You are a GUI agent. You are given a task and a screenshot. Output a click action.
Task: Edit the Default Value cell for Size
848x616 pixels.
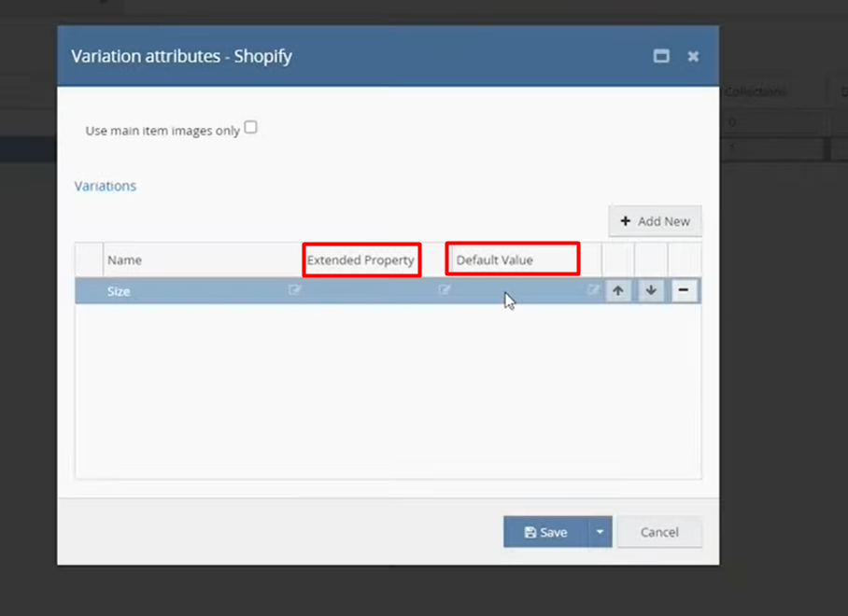tap(593, 290)
